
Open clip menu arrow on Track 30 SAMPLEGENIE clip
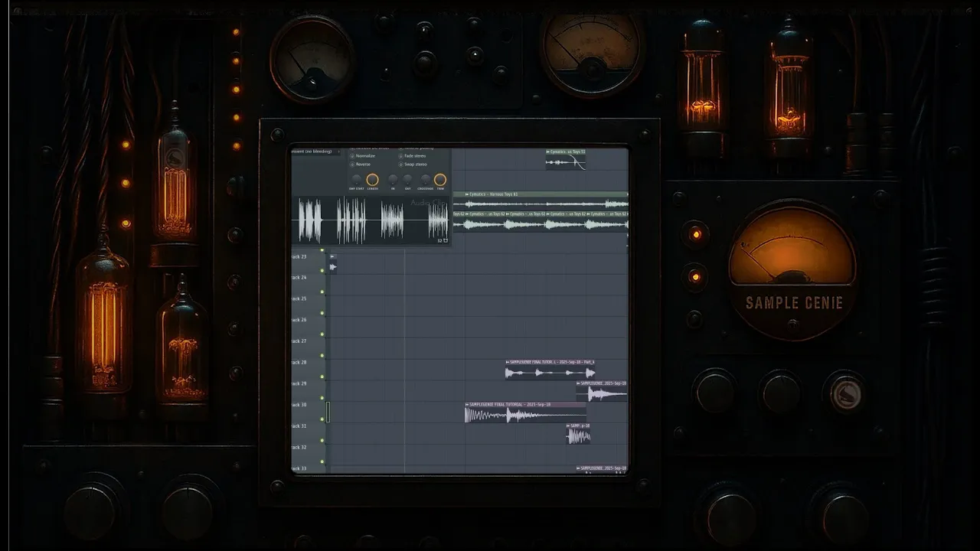[467, 403]
